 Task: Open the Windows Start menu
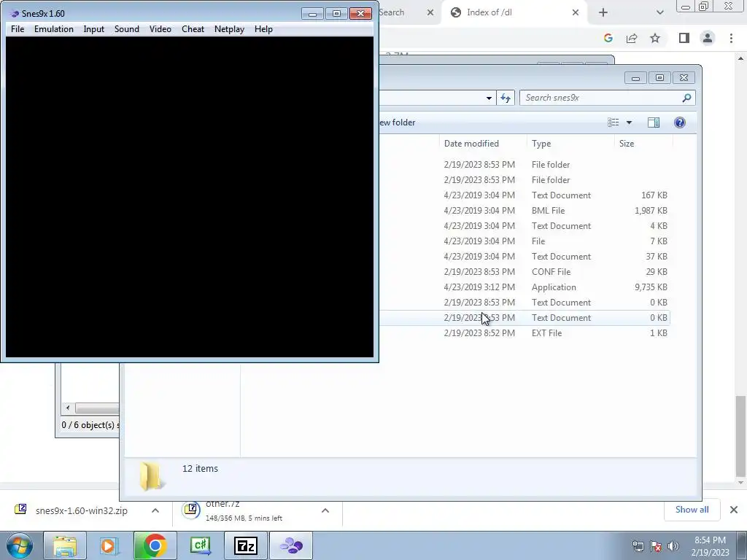20,545
